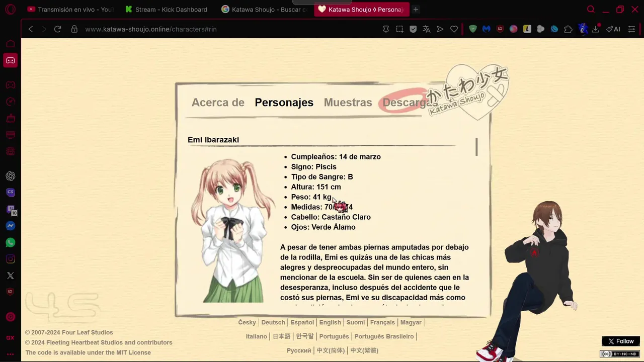Switch language to Suomi
Viewport: 644px width, 362px height.
pos(356,322)
